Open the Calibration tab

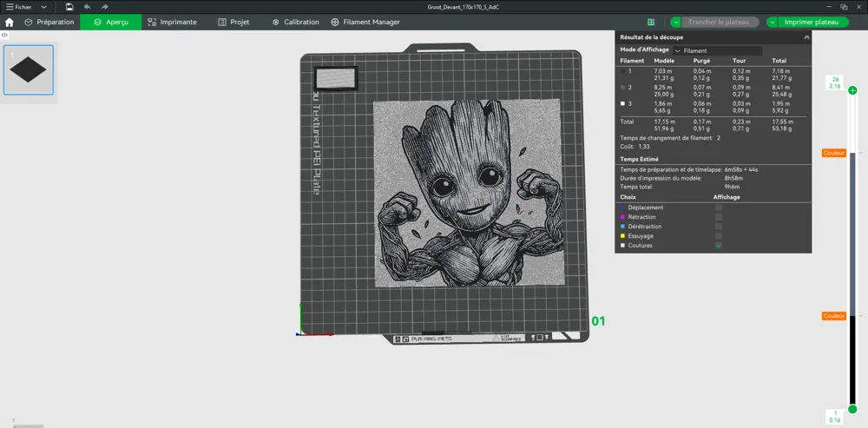pos(296,23)
